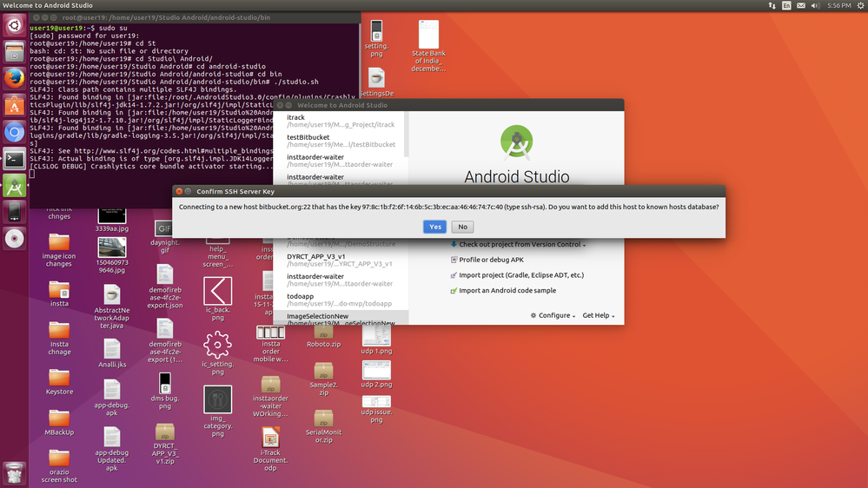Select insttaorder-waiter WOrking archive
The width and height of the screenshot is (868, 488).
271,397
